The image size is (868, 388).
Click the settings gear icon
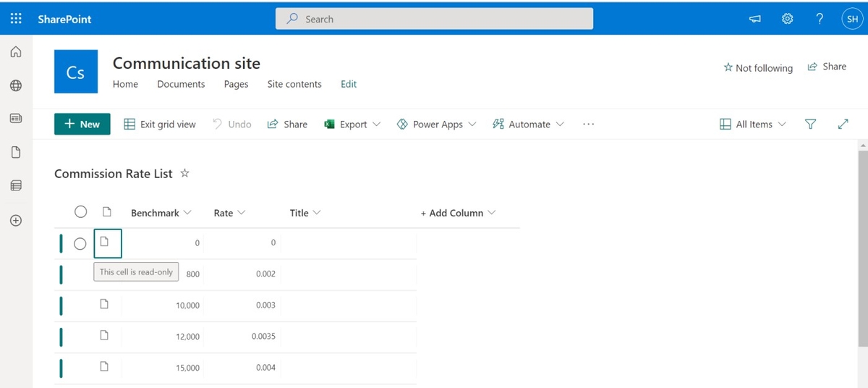[788, 19]
